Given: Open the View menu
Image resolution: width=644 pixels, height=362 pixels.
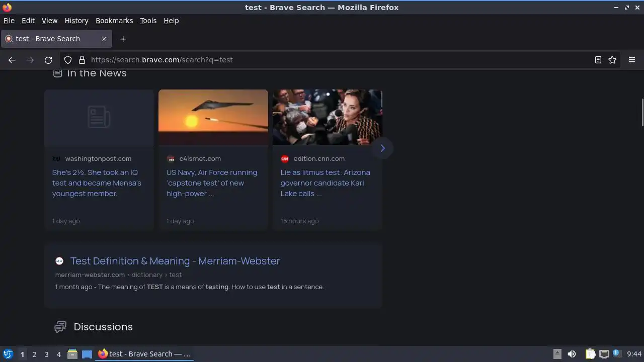Looking at the screenshot, I should tap(49, 21).
